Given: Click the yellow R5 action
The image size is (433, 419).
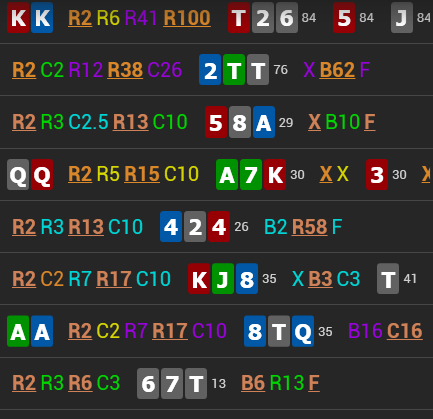Looking at the screenshot, I should click(108, 174).
